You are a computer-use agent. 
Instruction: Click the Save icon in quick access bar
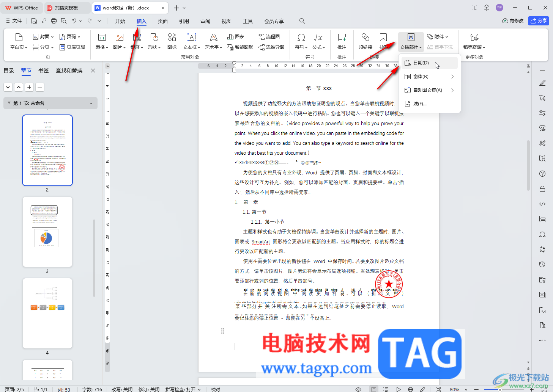[x=34, y=21]
